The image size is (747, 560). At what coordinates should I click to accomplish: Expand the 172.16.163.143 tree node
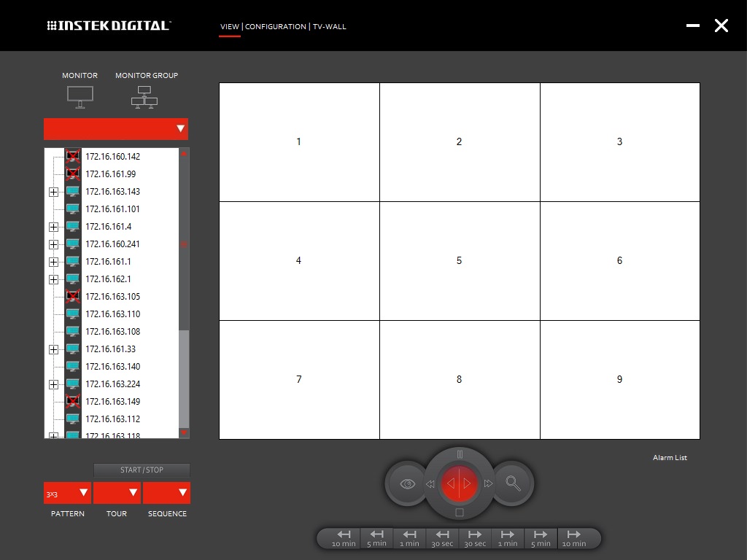click(53, 192)
